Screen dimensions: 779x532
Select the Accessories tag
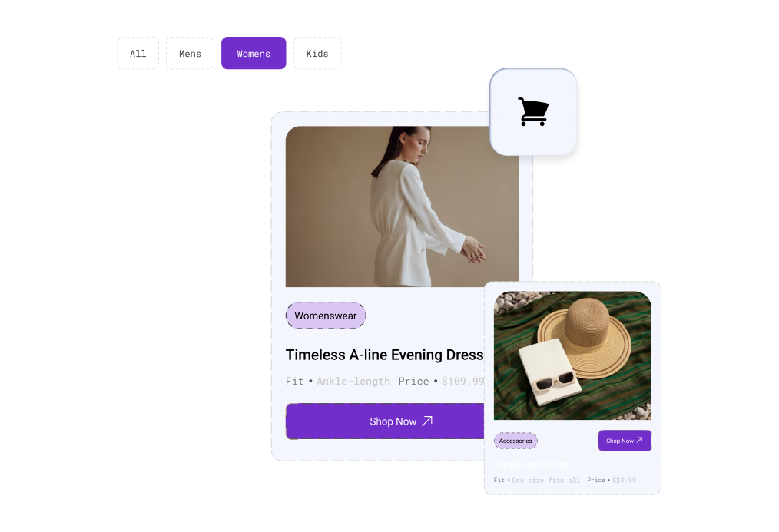tap(515, 441)
